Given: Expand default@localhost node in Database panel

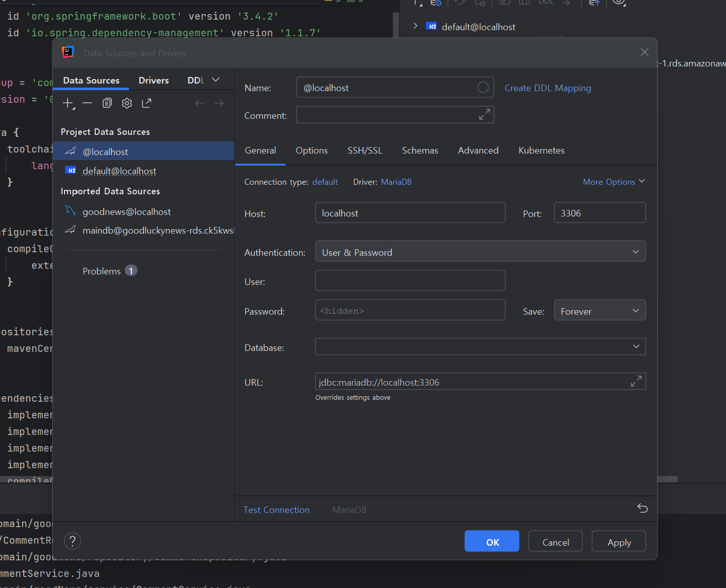Looking at the screenshot, I should (415, 26).
